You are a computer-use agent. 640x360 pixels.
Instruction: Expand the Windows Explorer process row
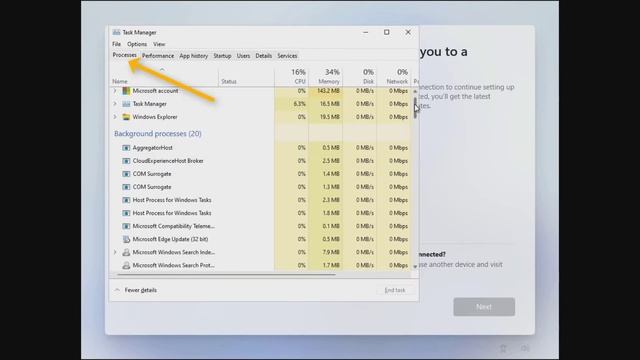click(x=115, y=117)
